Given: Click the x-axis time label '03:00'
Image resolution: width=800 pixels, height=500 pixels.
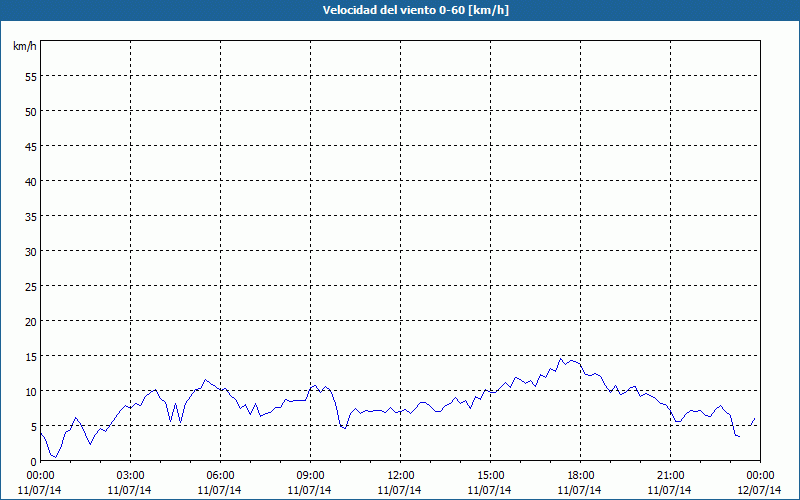Looking at the screenshot, I should 130,476.
